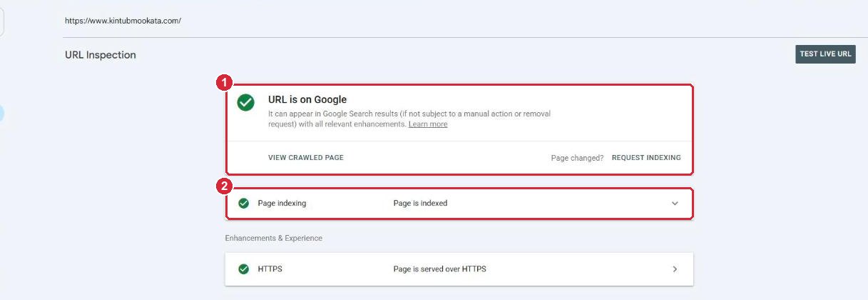Click REQUEST INDEXING
868x300 pixels.
tap(646, 158)
